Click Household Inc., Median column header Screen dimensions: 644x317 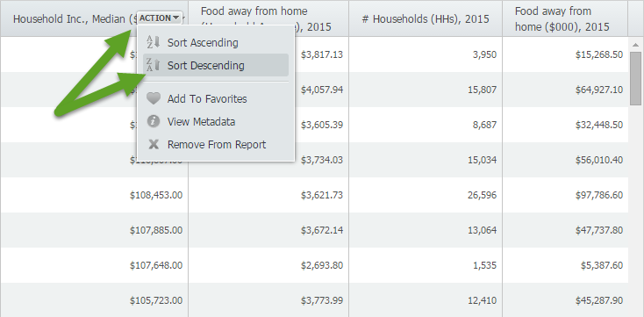point(75,18)
